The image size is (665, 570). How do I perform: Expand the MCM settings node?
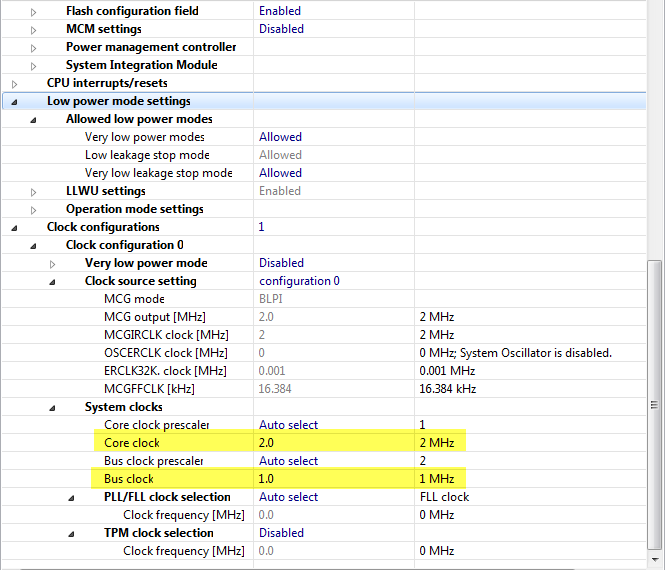point(34,29)
